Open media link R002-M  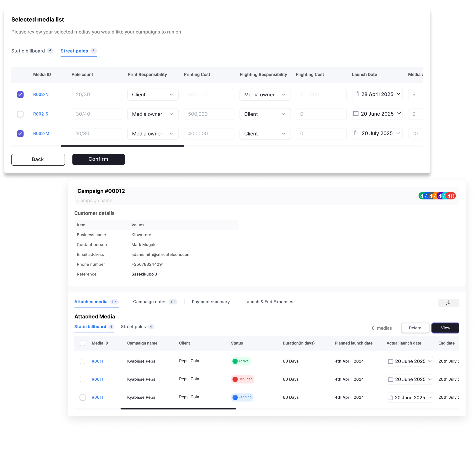(x=41, y=134)
